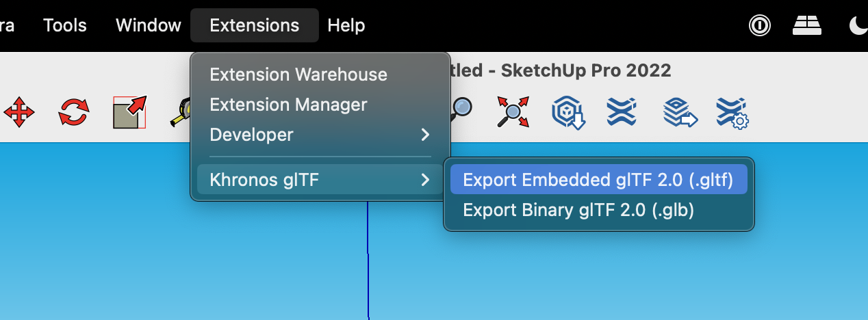This screenshot has height=320, width=868.
Task: Choose Extension Manager in the Extensions menu
Action: 288,105
